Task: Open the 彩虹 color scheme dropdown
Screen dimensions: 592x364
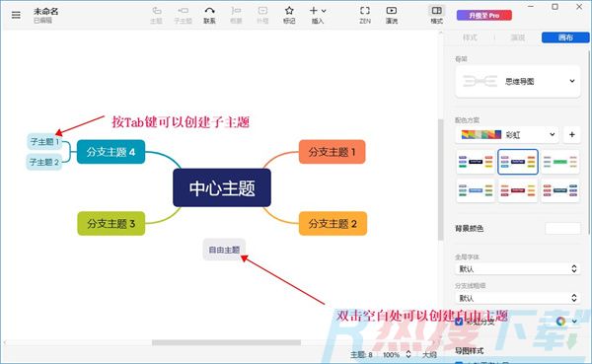Action: [507, 134]
